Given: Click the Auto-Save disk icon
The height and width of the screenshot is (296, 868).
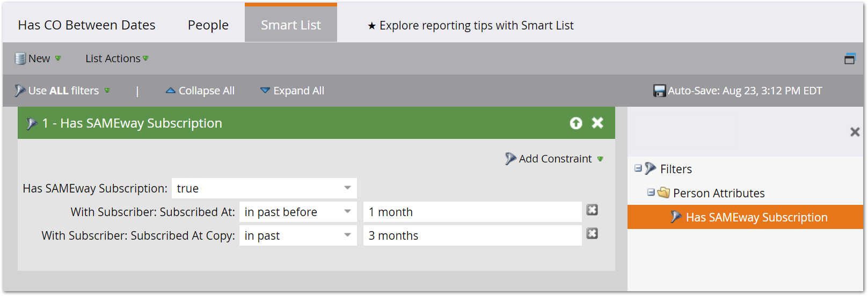Looking at the screenshot, I should tap(659, 91).
